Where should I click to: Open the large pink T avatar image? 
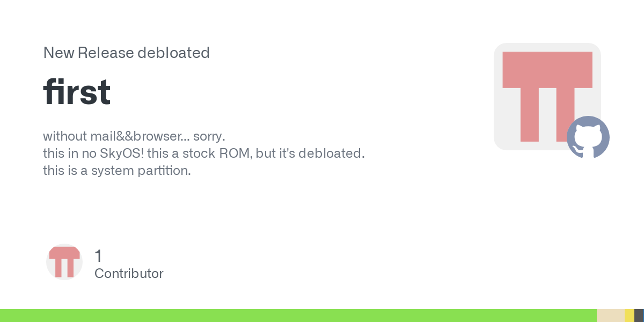pos(547,97)
